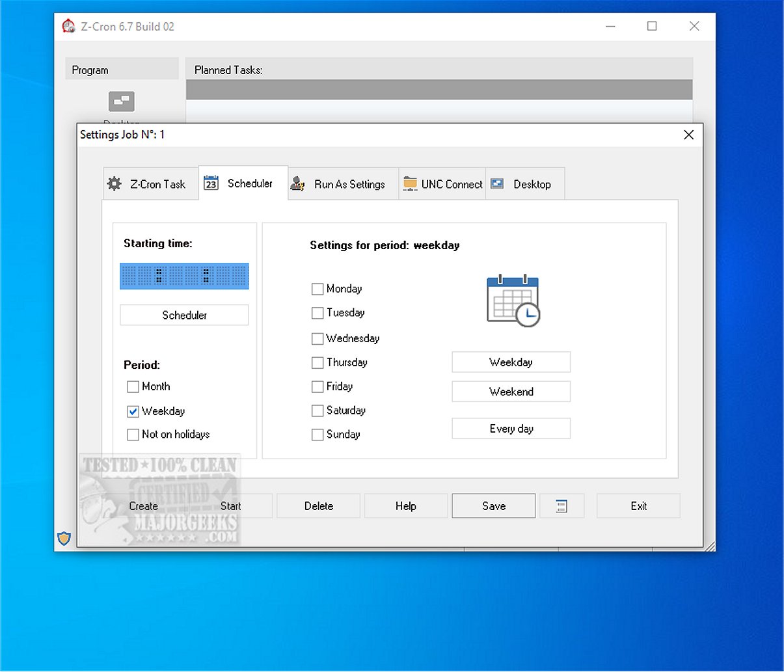Switch to the Scheduler tab
This screenshot has width=784, height=672.
click(243, 183)
